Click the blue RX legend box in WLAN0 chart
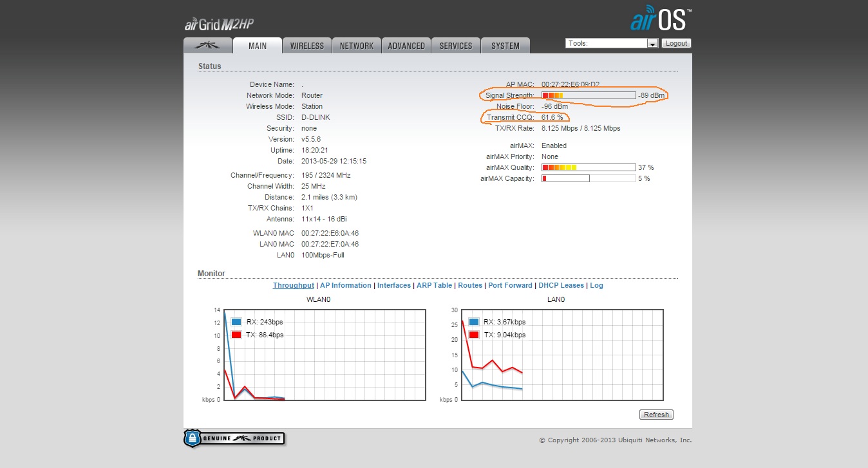868x468 pixels. pyautogui.click(x=236, y=322)
